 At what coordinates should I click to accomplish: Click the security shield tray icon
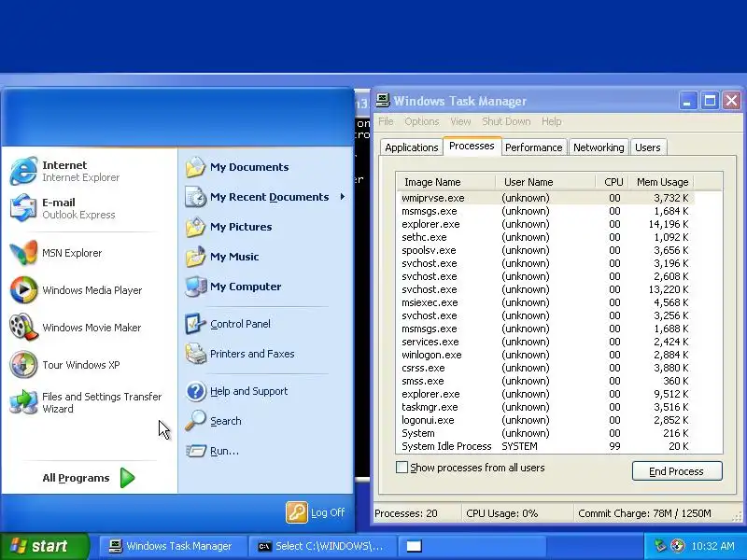click(677, 546)
